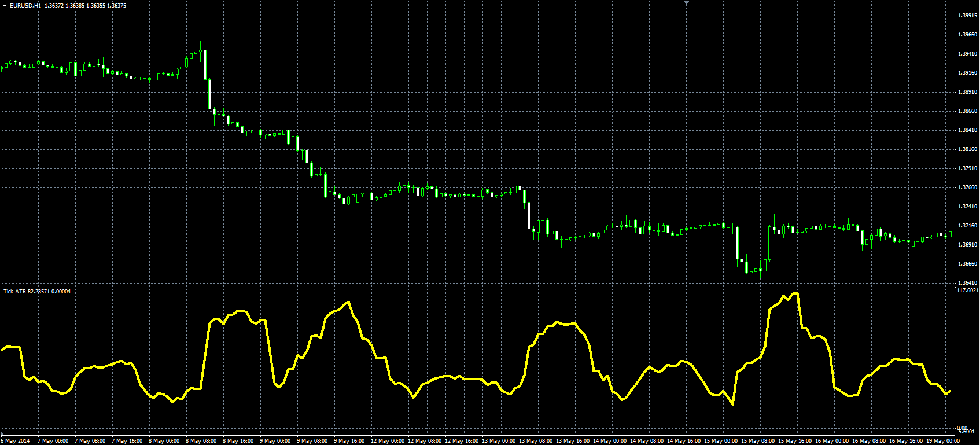Click the 1.39660 price scale label
Image resolution: width=980 pixels, height=445 pixels.
[x=967, y=35]
